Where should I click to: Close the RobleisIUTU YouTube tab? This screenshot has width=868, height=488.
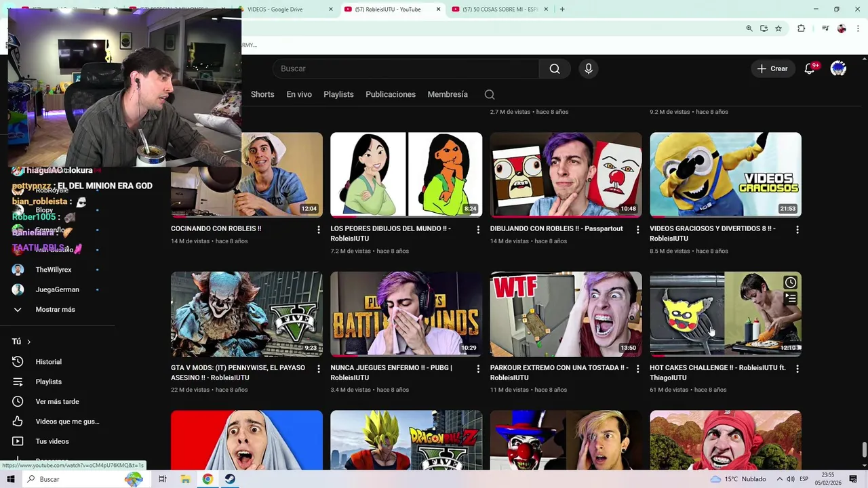click(x=438, y=9)
